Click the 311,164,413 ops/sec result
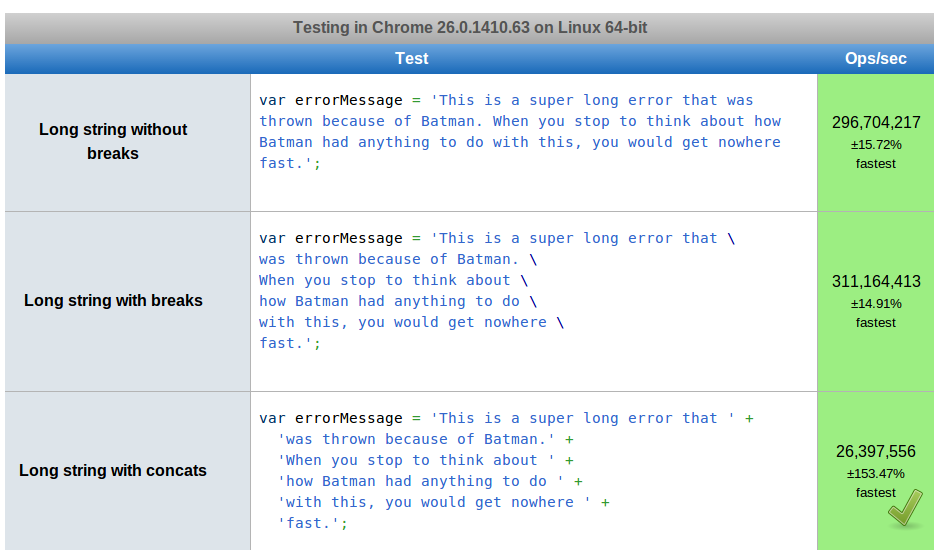The height and width of the screenshot is (560, 941). coord(876,282)
